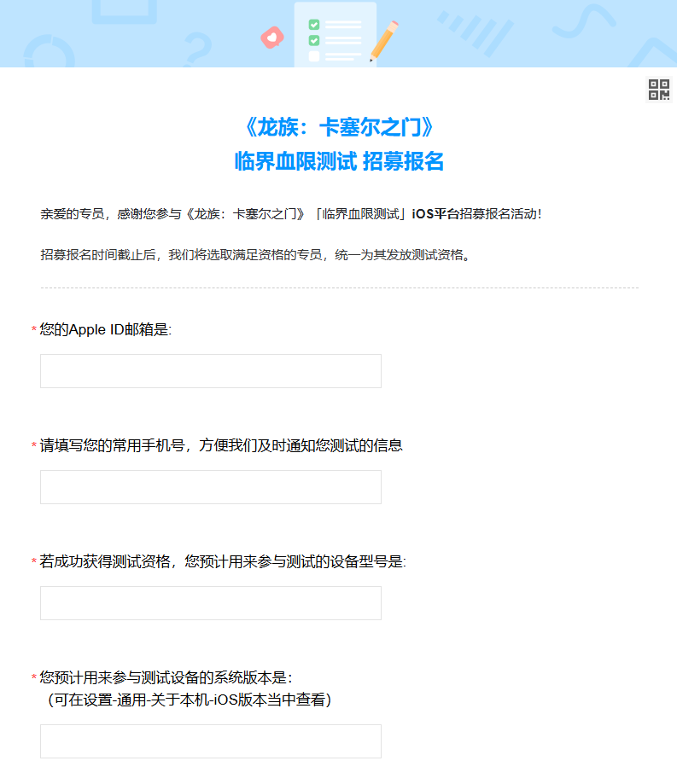Click the checklist paper illustration in banner
Viewport: 677px width, 784px height.
pos(335,36)
